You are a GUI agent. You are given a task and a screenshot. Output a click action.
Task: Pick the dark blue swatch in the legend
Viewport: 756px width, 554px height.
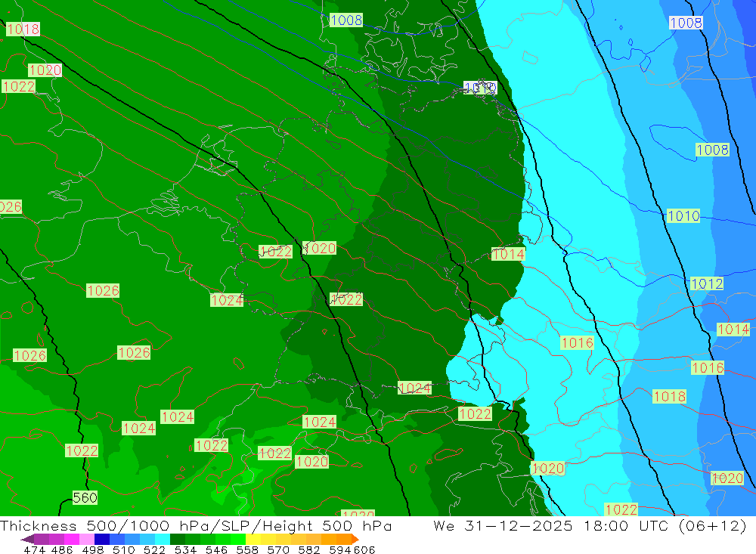click(x=102, y=539)
